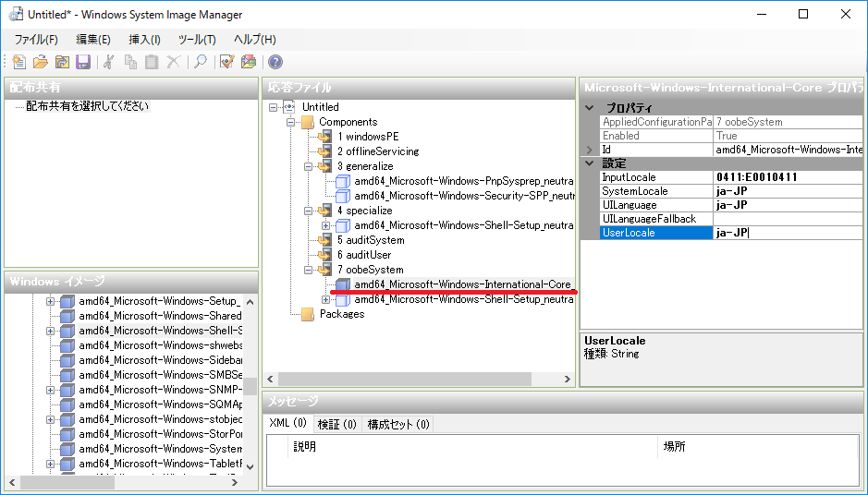
Task: Click 配布共有を選択してください in distribution share pane
Action: [x=88, y=105]
